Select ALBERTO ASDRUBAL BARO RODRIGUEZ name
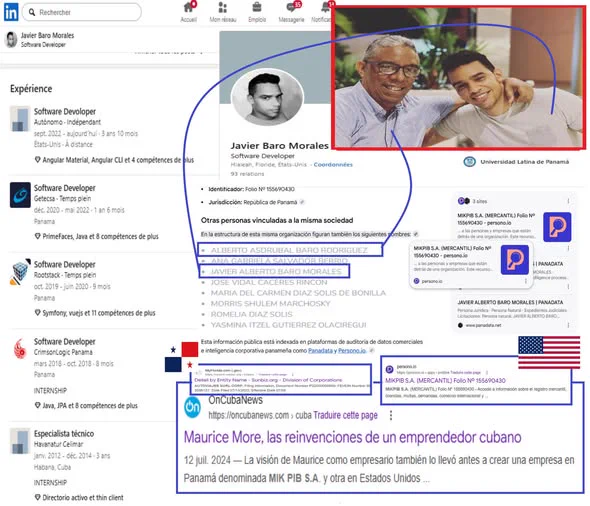The image size is (590, 506). [x=289, y=250]
